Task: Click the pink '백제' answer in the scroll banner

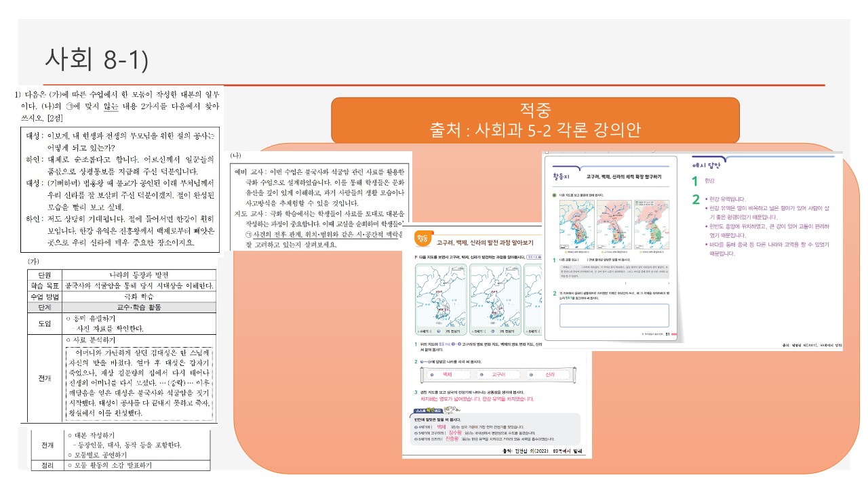Action: tap(447, 374)
